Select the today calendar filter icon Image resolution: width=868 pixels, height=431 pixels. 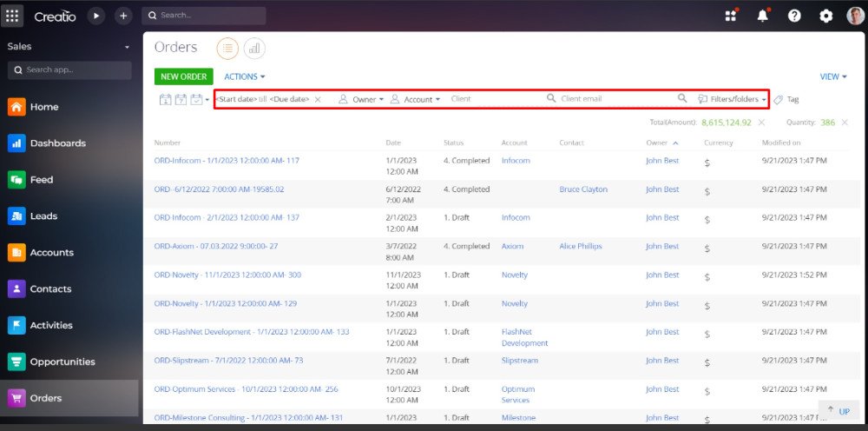(165, 99)
